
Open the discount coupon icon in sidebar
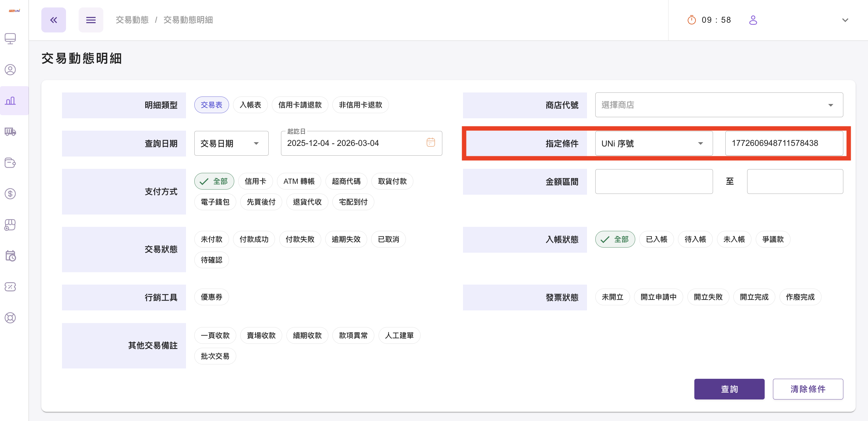click(10, 287)
